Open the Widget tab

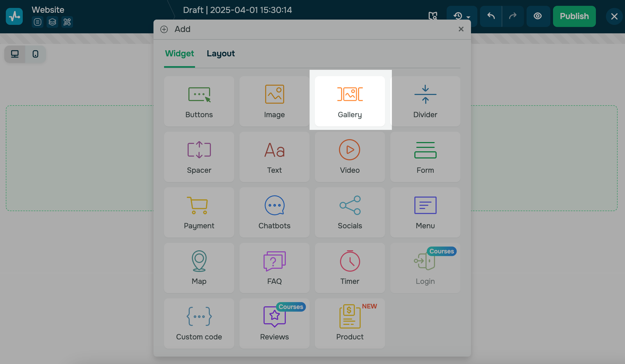(x=179, y=53)
